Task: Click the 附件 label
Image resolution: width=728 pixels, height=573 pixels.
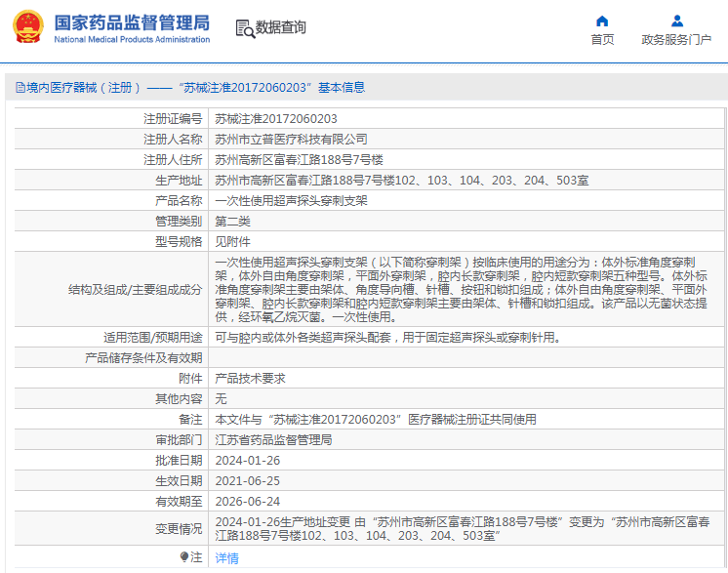Action: click(x=190, y=379)
